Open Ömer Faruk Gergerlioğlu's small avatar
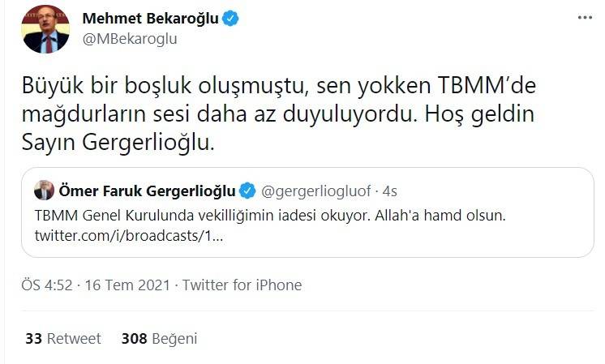605x364 pixels. tap(44, 191)
